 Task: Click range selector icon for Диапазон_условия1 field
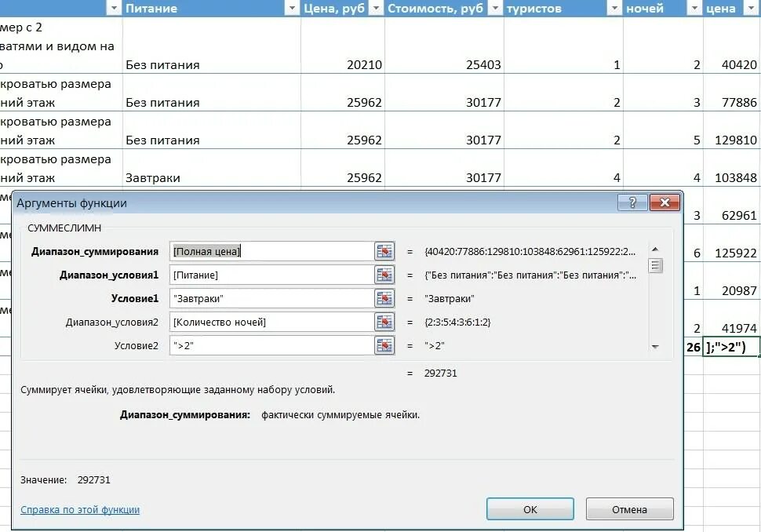[384, 275]
